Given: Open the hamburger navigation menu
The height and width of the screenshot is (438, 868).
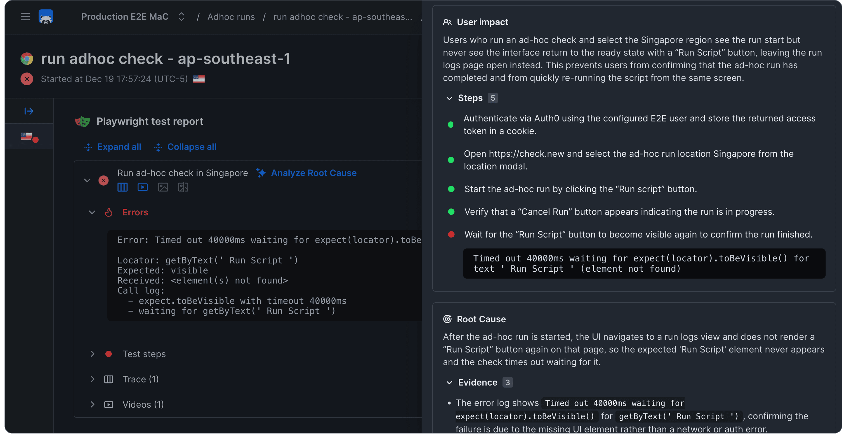Looking at the screenshot, I should [x=25, y=16].
